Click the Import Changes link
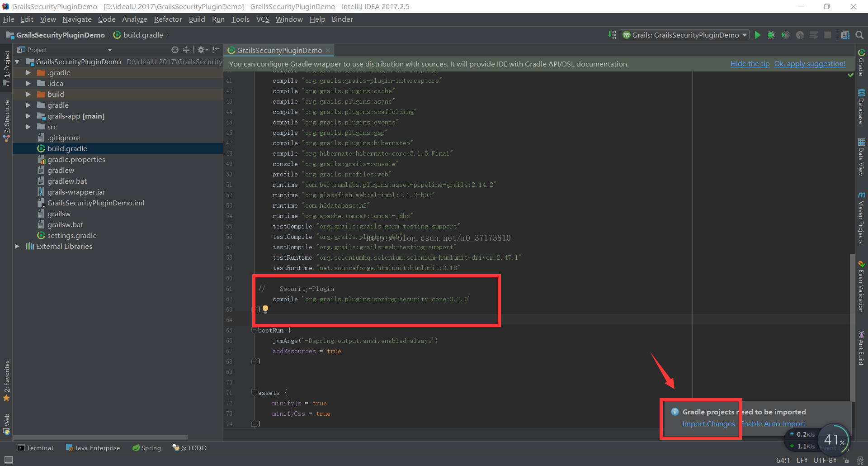 (x=708, y=424)
